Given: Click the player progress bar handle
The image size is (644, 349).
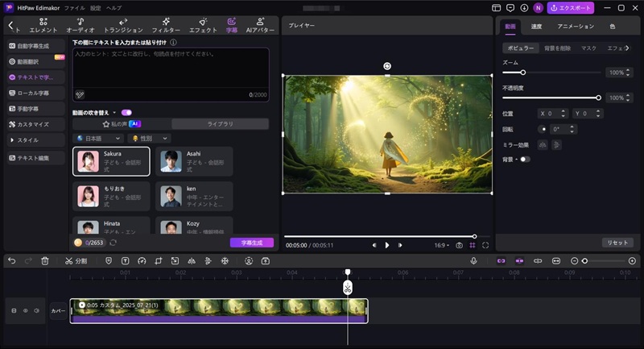Looking at the screenshot, I should click(x=474, y=236).
